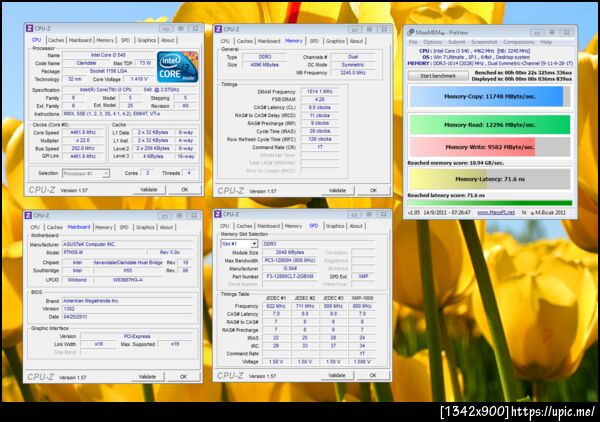Select the Memory tab in the Mainboard-tab window
This screenshot has width=600, height=422.
pyautogui.click(x=104, y=227)
